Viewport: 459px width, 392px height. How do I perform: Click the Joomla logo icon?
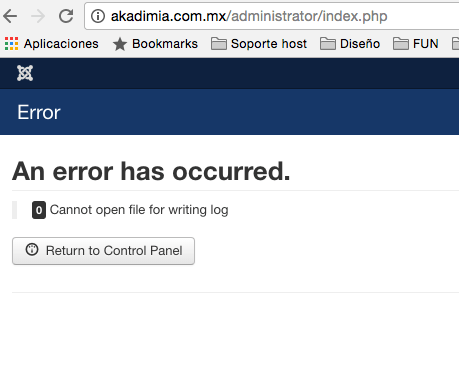(x=25, y=73)
